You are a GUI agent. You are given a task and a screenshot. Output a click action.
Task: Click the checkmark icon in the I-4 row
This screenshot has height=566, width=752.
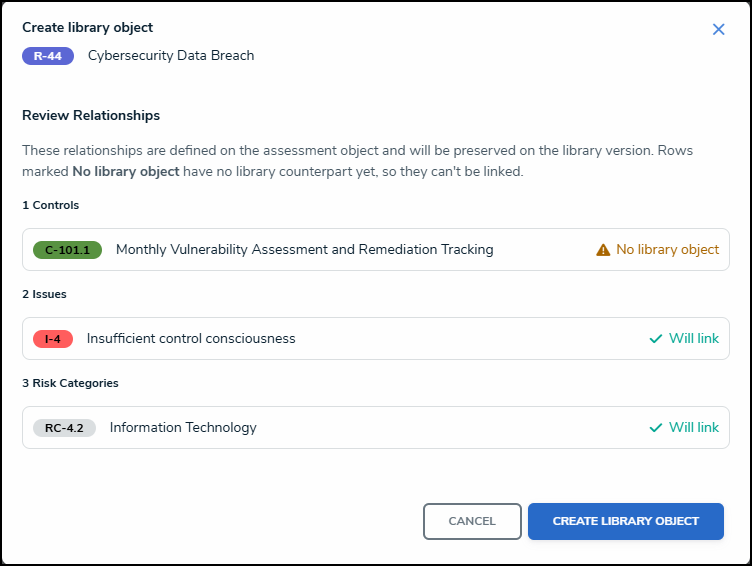pyautogui.click(x=656, y=339)
